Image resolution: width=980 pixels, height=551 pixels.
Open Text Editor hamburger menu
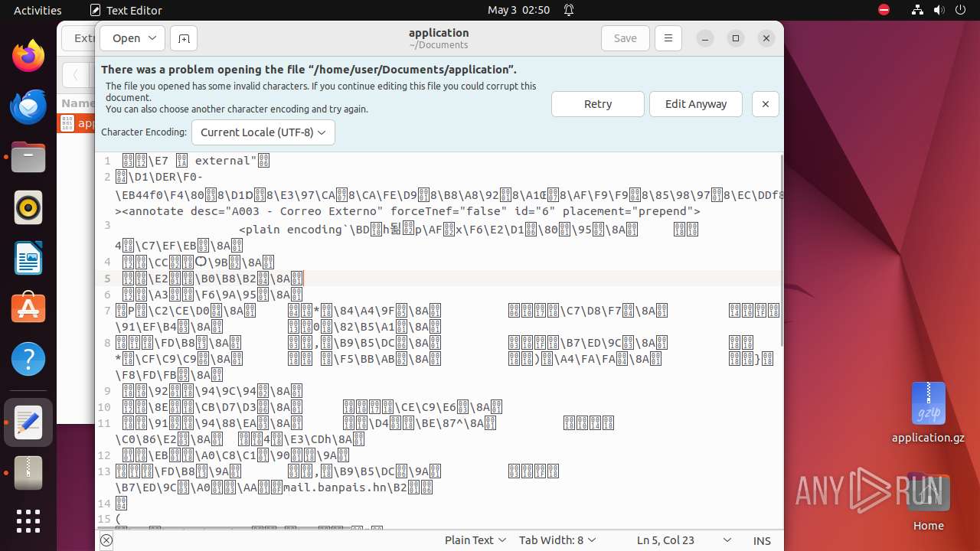pos(668,38)
